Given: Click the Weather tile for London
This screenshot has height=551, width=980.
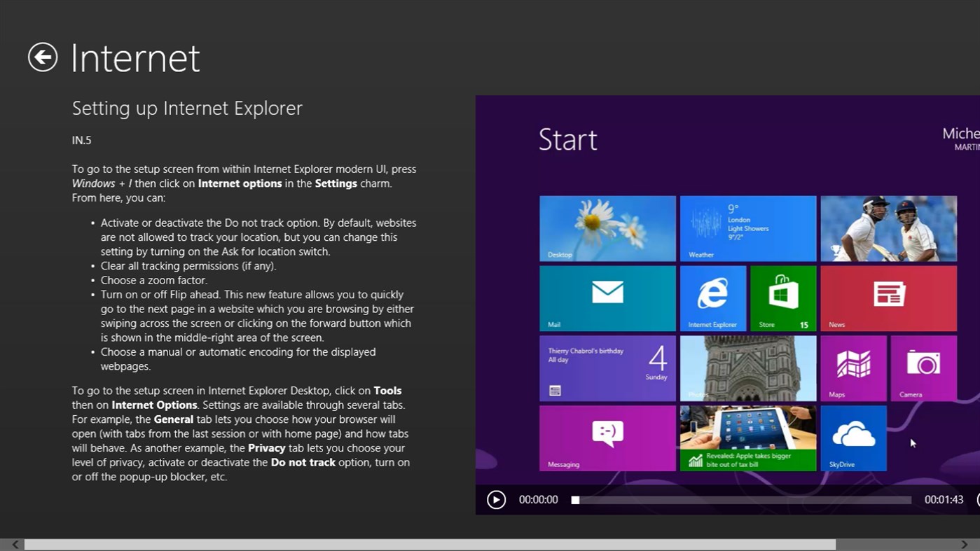Looking at the screenshot, I should (x=747, y=228).
